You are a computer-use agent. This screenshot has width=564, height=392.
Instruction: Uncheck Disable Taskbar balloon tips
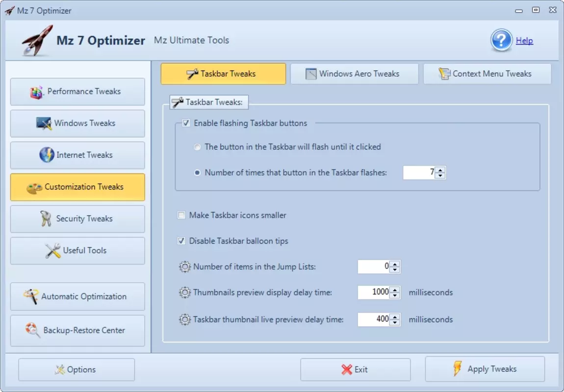point(181,241)
